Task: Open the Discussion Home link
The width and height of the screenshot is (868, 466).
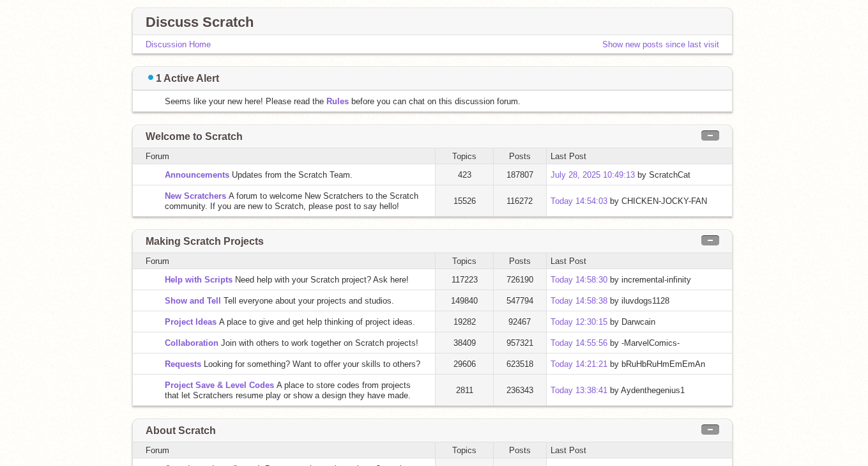Action: 178,44
